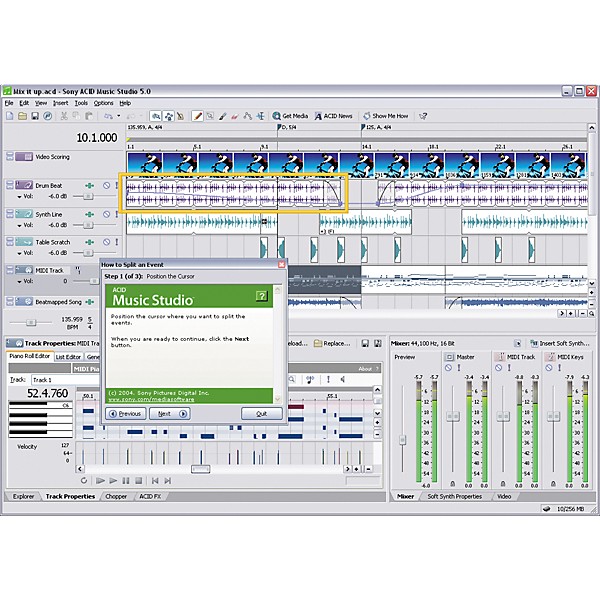Open Get Media from toolbar
Viewport: 600px width, 600px height.
pos(290,116)
